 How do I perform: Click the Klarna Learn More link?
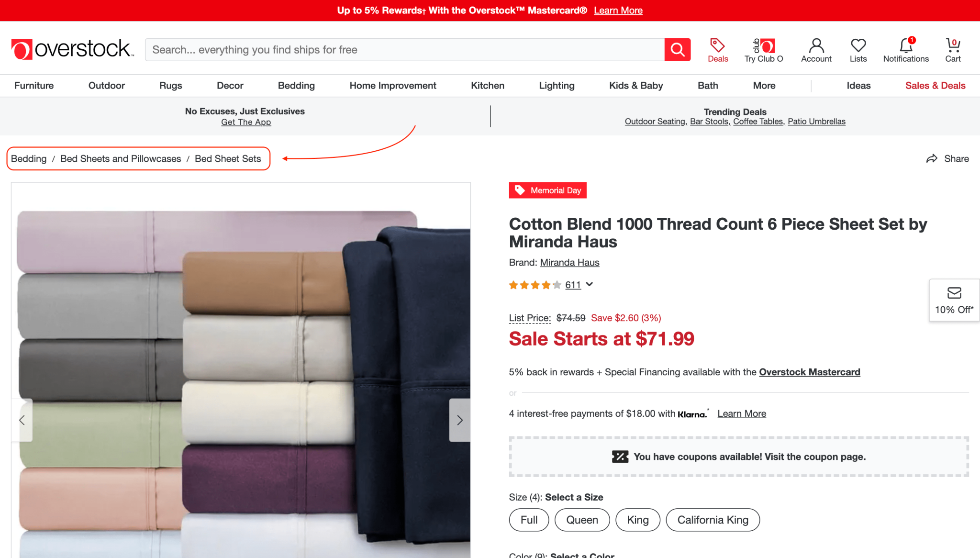click(x=742, y=414)
